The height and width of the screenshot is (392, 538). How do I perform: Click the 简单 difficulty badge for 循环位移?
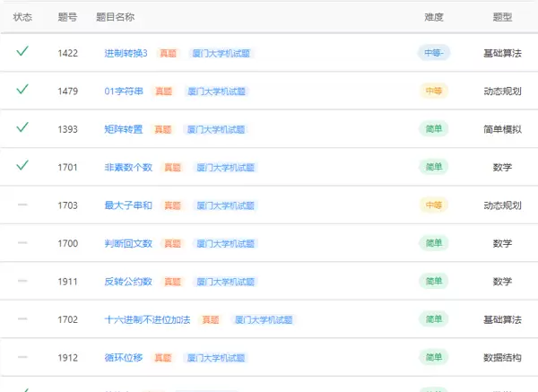434,357
